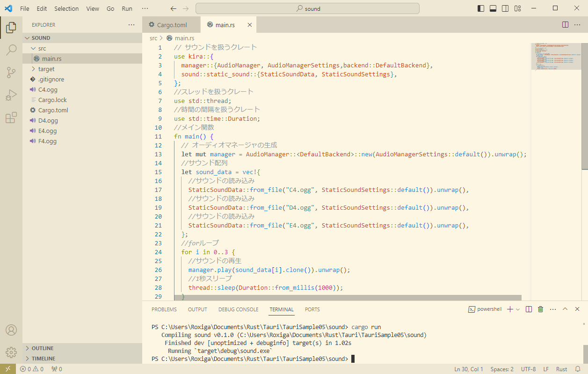
Task: Open the Extensions view
Action: pos(11,118)
